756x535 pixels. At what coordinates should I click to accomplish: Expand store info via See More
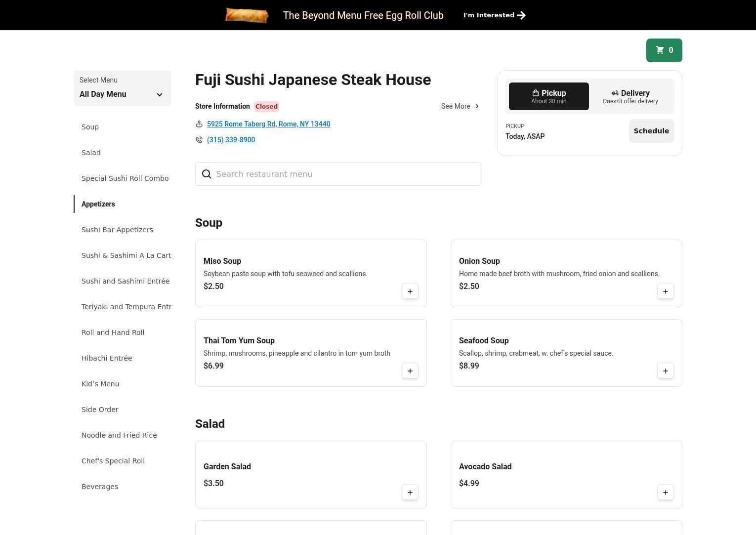click(460, 106)
